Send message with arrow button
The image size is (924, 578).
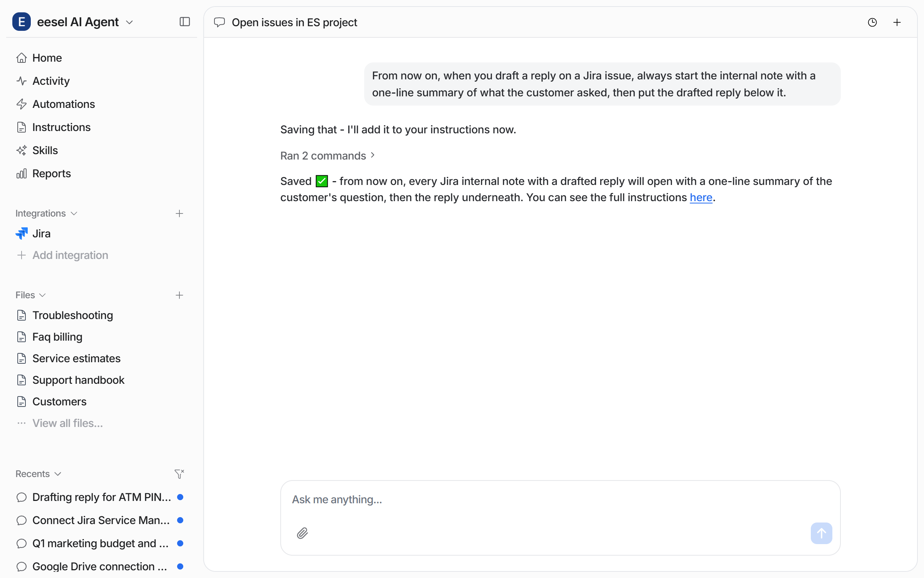[x=822, y=533]
